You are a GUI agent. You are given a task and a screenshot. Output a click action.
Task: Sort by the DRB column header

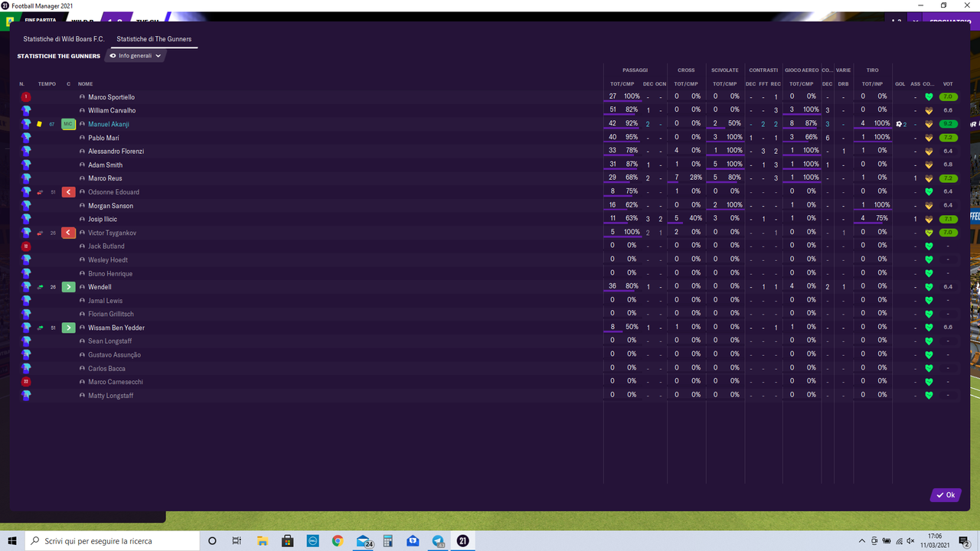tap(843, 84)
